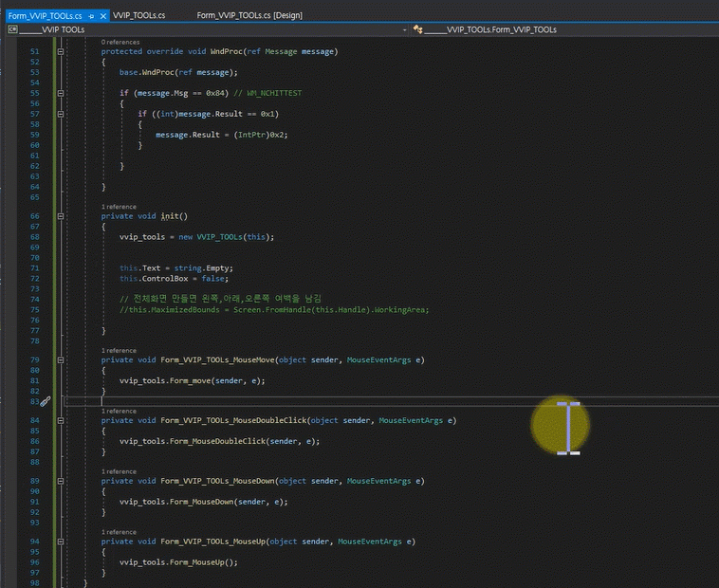Click line number 98 in the gutter

(34, 583)
